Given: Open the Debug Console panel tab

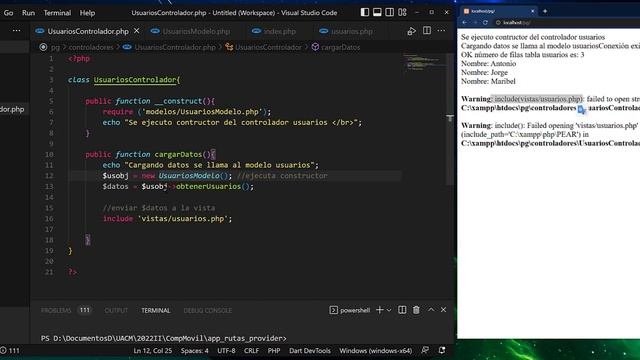Looking at the screenshot, I should (208, 311).
